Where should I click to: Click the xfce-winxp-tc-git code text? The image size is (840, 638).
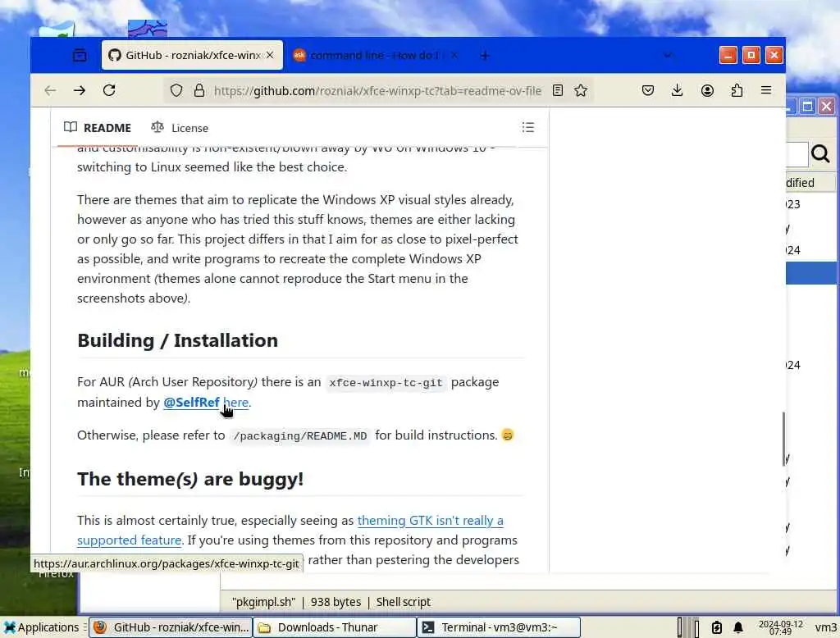pos(386,382)
